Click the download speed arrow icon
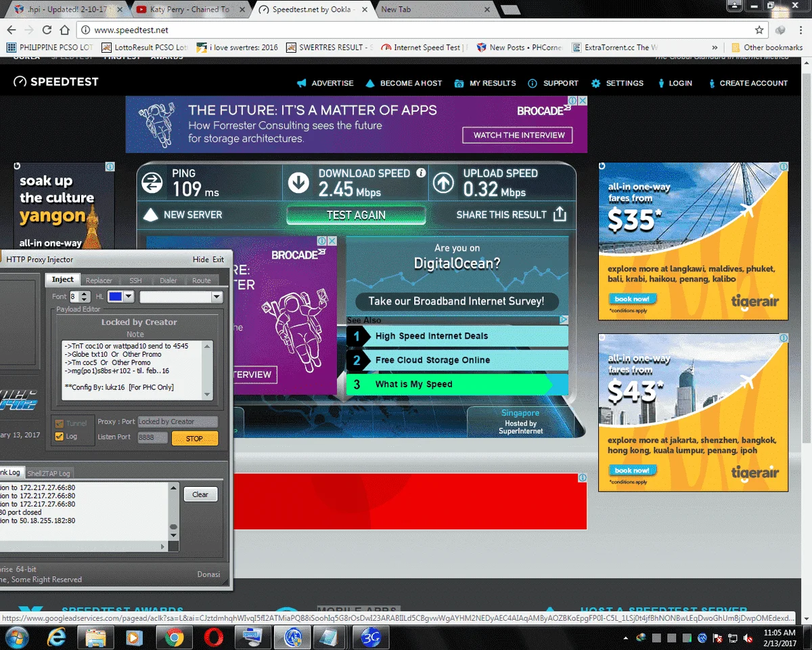Screen dimensions: 812x650 [298, 182]
